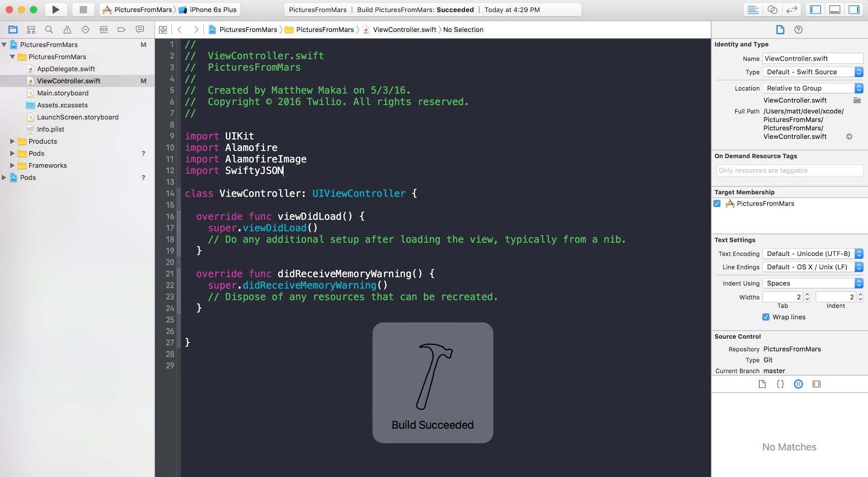
Task: Run the project with the play button
Action: pyautogui.click(x=55, y=10)
